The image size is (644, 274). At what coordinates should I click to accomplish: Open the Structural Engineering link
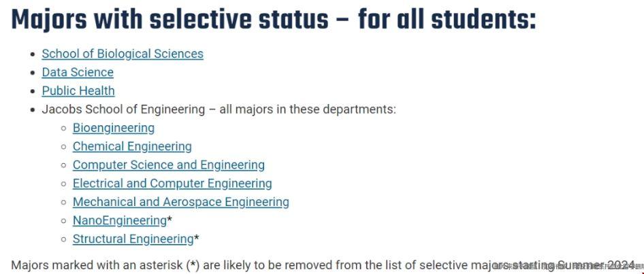tap(133, 239)
